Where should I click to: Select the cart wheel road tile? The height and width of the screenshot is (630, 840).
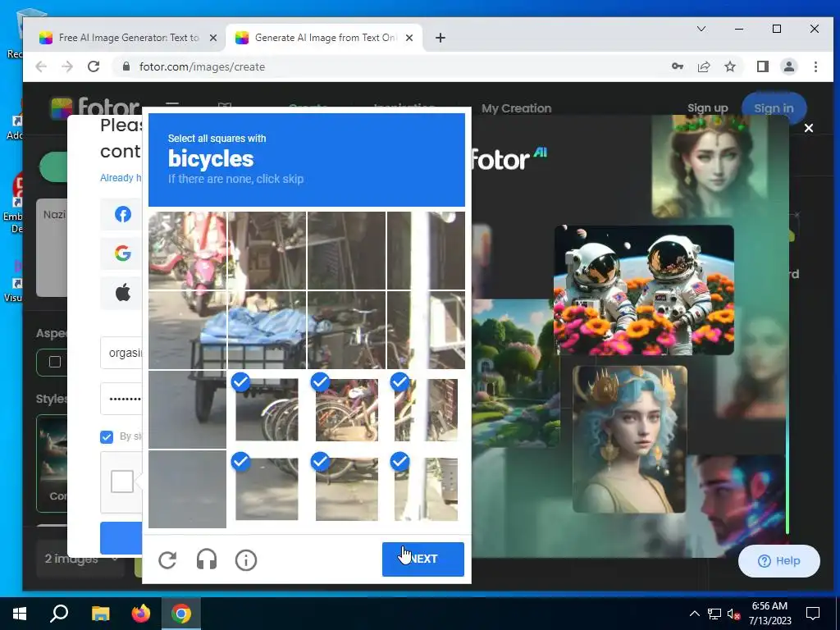(188, 410)
